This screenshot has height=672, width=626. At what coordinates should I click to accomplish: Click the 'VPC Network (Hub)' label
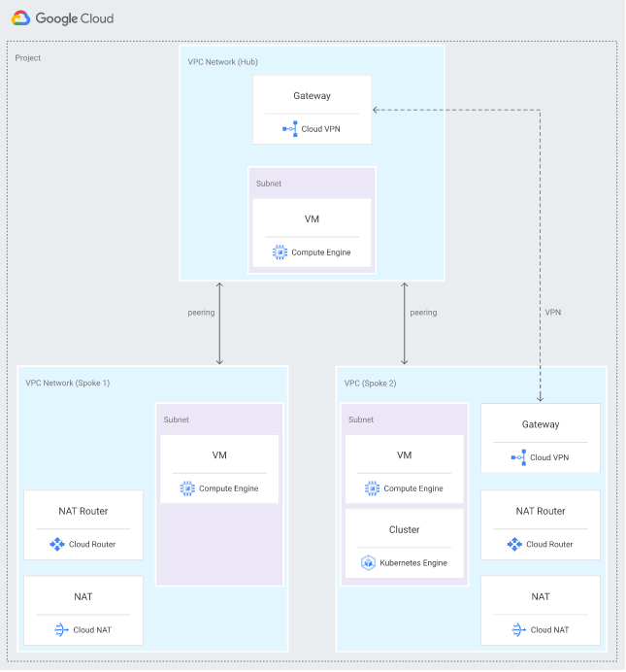[223, 62]
